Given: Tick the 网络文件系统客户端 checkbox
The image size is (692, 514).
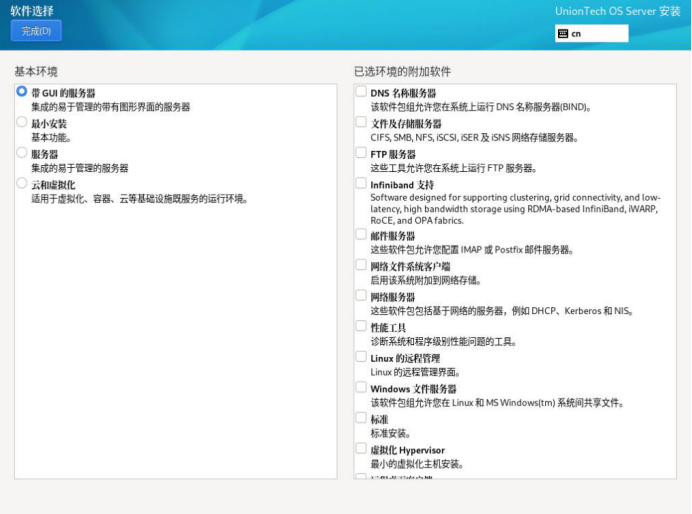Looking at the screenshot, I should pyautogui.click(x=361, y=265).
